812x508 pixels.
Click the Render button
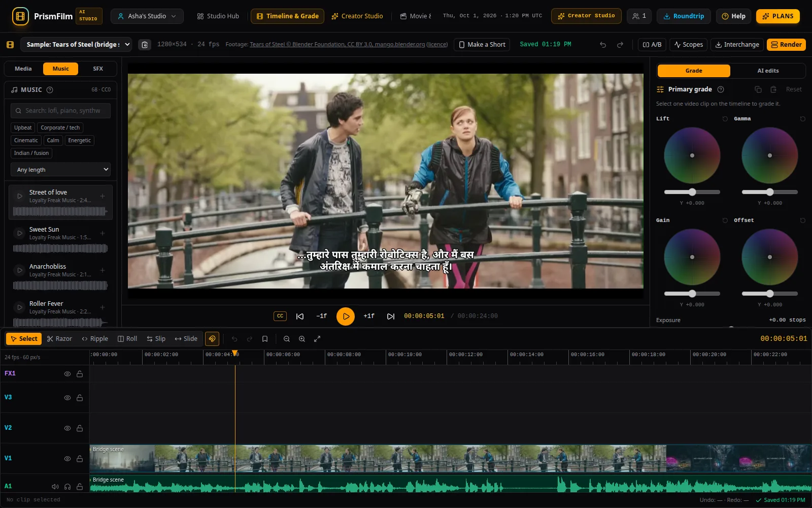786,45
